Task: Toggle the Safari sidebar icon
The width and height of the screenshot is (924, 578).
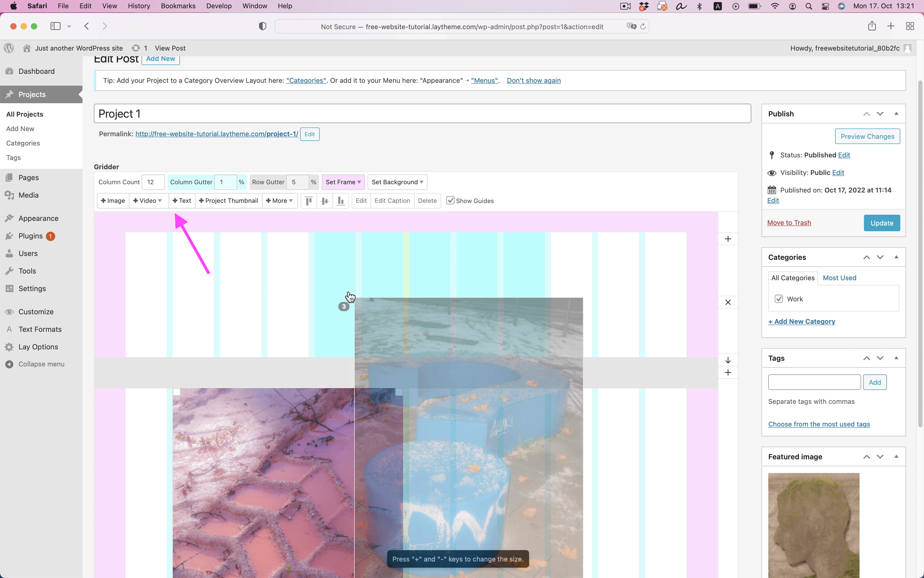Action: (55, 26)
